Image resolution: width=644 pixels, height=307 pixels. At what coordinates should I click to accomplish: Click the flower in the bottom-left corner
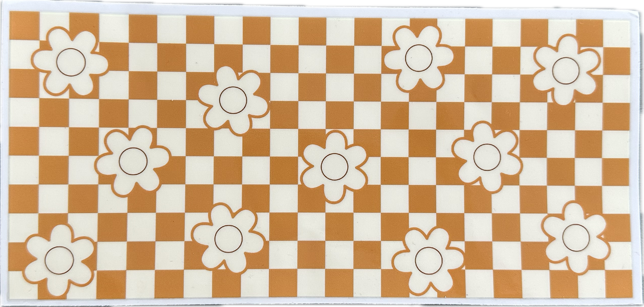coord(59,260)
